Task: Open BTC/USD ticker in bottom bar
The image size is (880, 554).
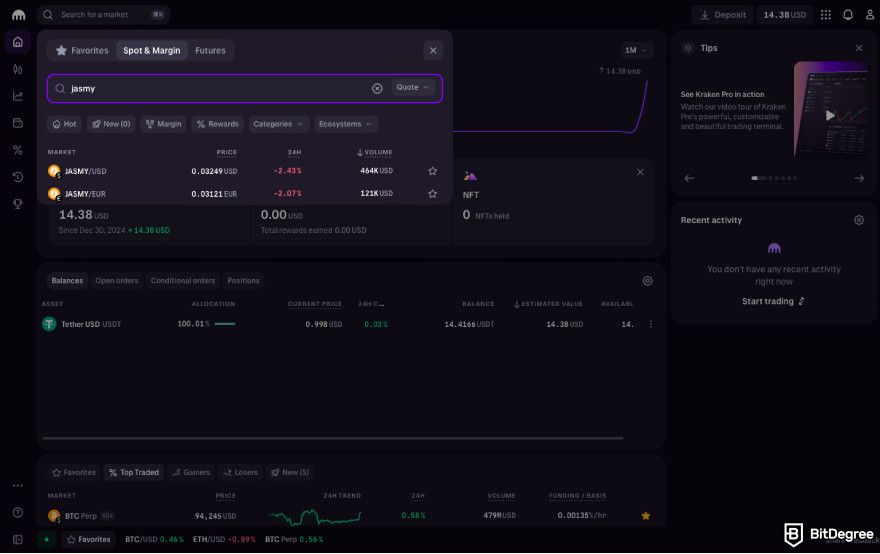Action: pos(154,539)
